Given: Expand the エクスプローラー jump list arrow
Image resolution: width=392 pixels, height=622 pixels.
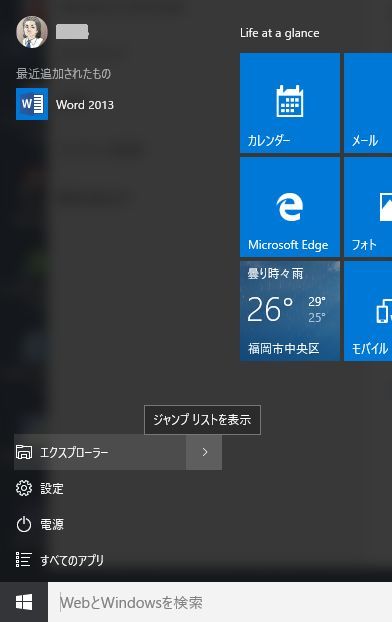Looking at the screenshot, I should (204, 452).
